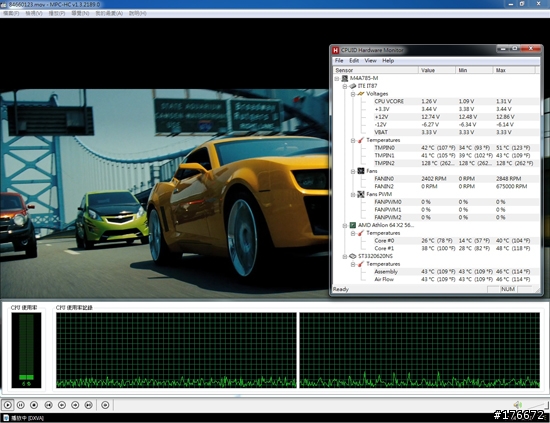Click the volume speaker icon
550x423 pixels.
518,404
